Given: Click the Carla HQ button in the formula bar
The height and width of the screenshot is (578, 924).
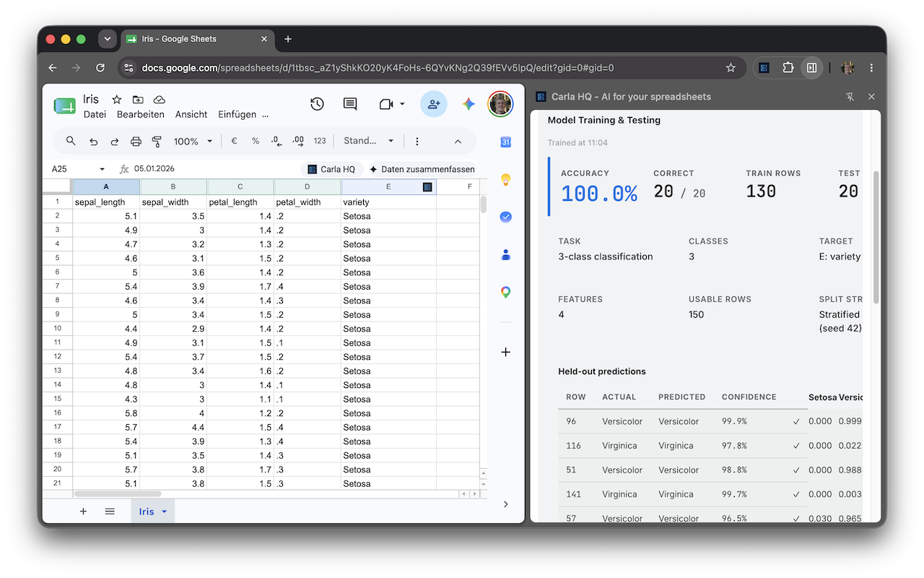Looking at the screenshot, I should 331,169.
